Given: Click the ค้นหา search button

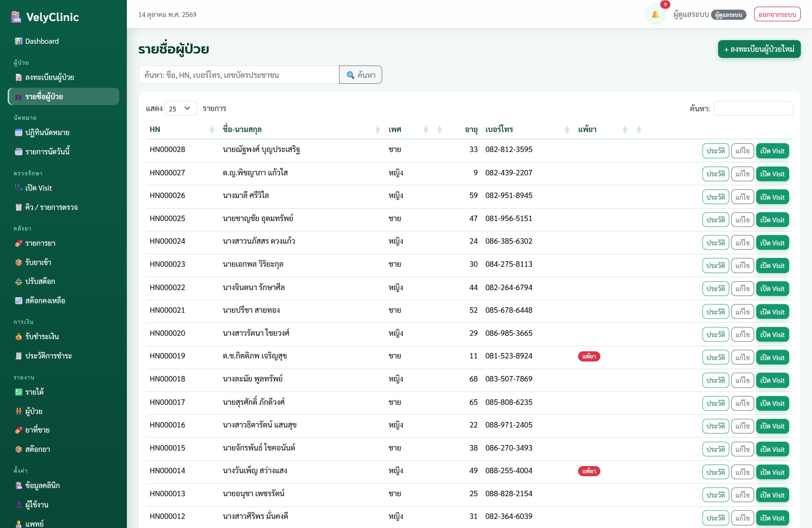Looking at the screenshot, I should (360, 75).
